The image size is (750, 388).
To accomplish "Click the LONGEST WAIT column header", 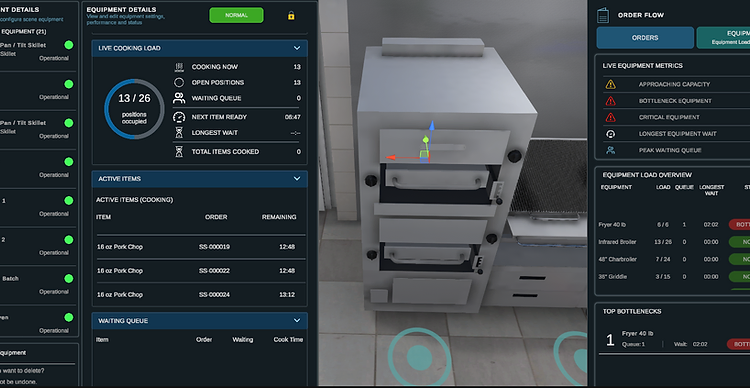I will click(x=711, y=190).
